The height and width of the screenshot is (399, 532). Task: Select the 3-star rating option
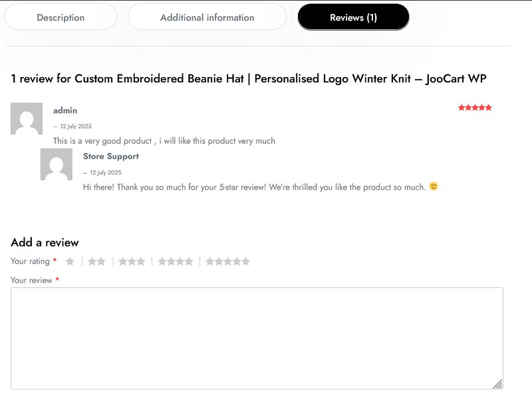(x=132, y=261)
